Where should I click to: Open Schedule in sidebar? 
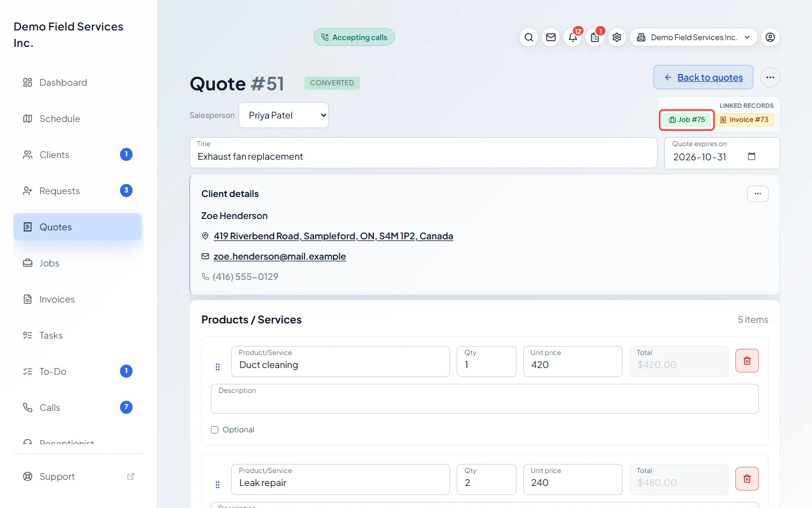[78, 119]
